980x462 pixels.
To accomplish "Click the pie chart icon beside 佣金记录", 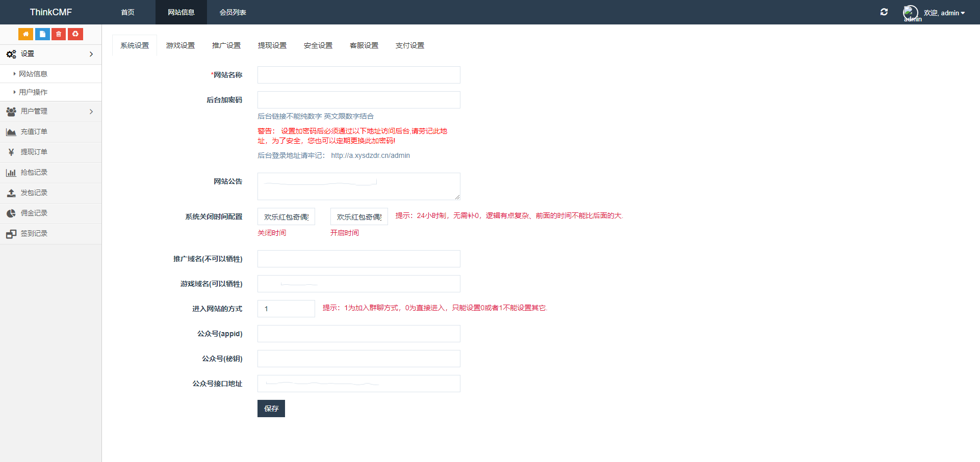I will (x=11, y=213).
